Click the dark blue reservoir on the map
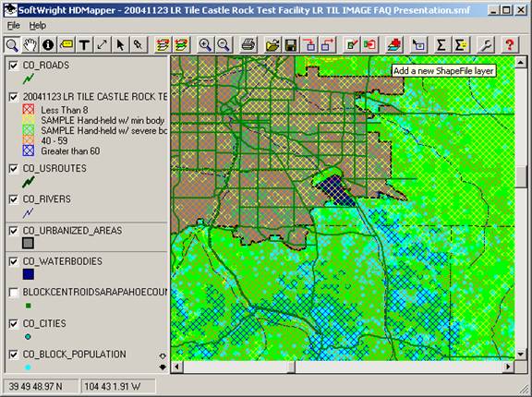The width and height of the screenshot is (532, 397). pos(338,190)
